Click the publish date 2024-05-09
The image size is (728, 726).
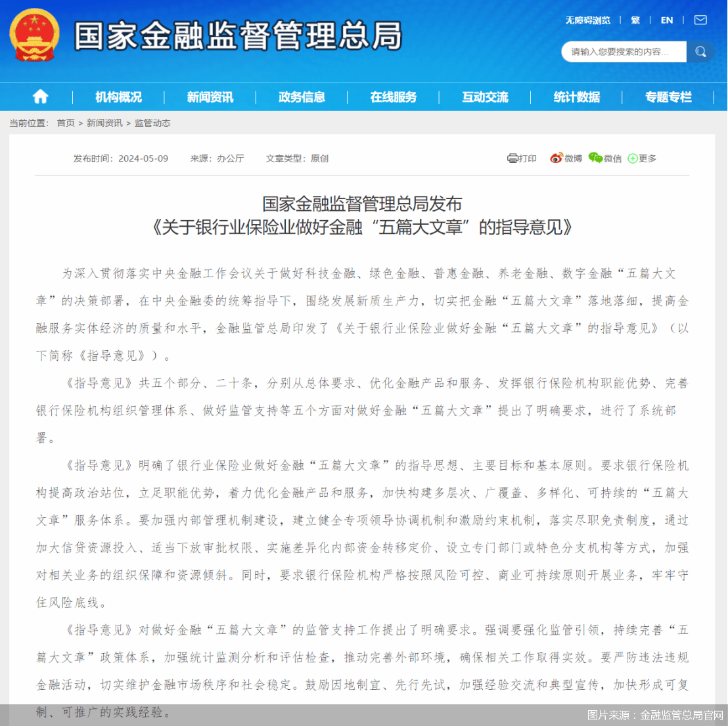143,159
